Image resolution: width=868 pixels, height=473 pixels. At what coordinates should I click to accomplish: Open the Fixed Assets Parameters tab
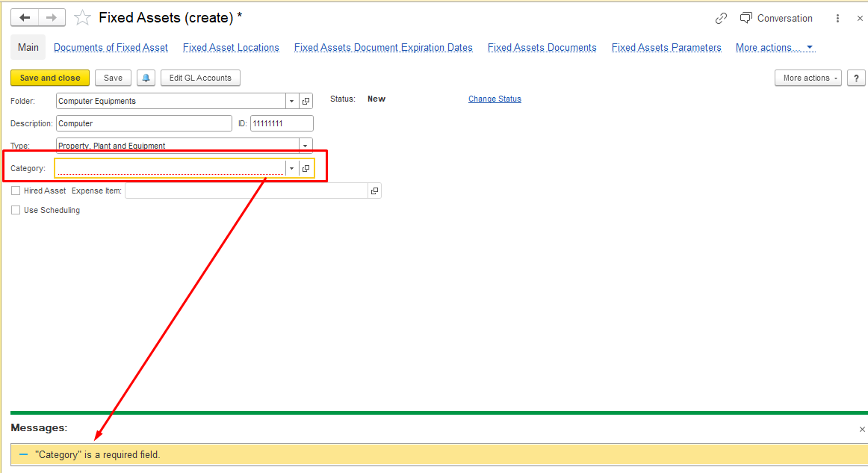coord(666,47)
